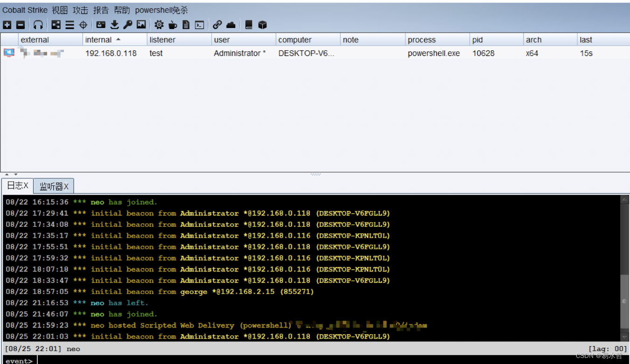Open downloaded files via the download arrow icon

pos(114,25)
